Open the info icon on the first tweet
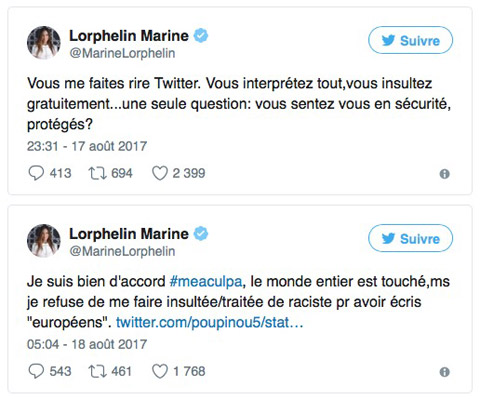The height and width of the screenshot is (399, 480). (444, 174)
